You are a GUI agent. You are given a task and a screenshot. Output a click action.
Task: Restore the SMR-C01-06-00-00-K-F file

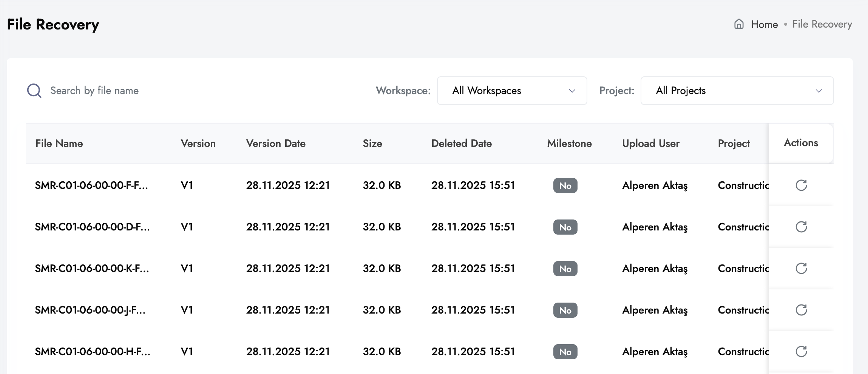801,268
